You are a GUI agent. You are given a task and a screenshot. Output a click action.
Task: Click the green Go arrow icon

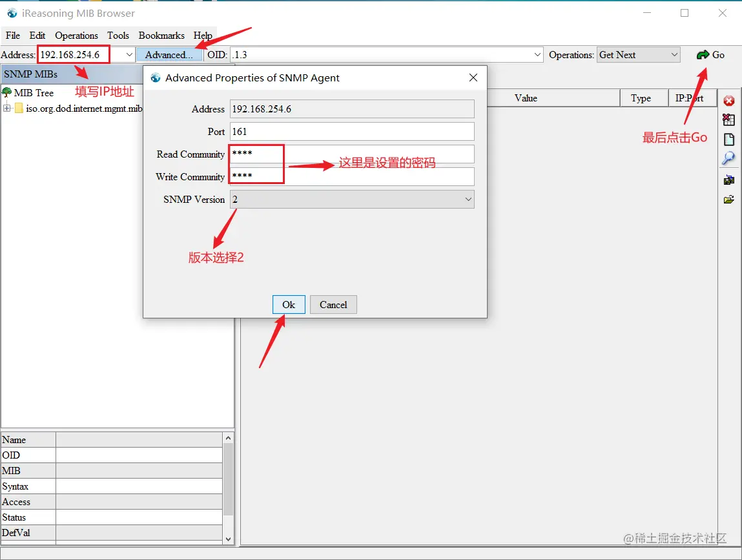pyautogui.click(x=703, y=55)
